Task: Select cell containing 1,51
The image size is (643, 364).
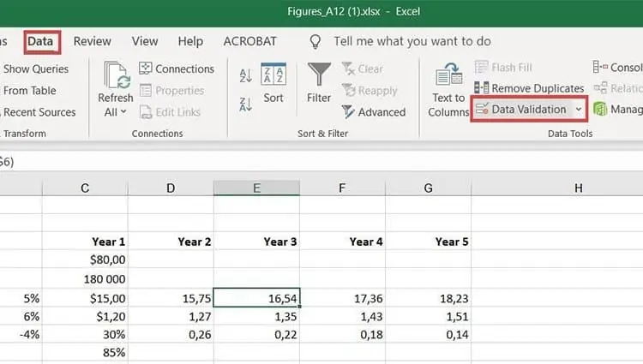Action: pyautogui.click(x=428, y=316)
